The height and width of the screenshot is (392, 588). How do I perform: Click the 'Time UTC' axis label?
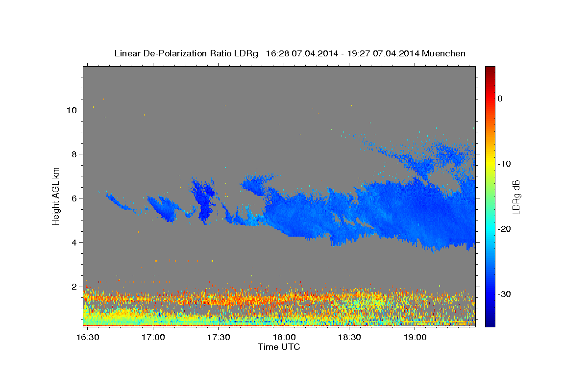279,347
